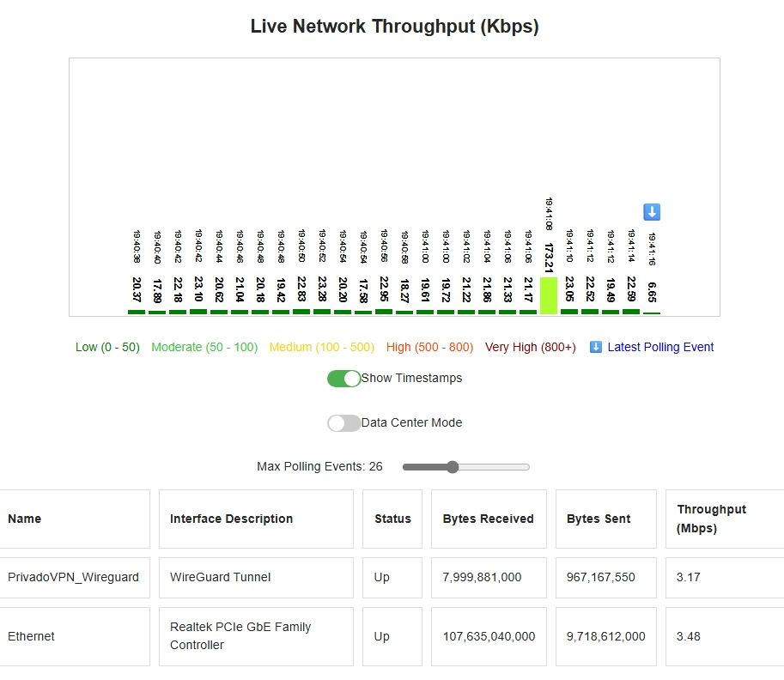
Task: Click the Name column header
Action: tap(25, 519)
